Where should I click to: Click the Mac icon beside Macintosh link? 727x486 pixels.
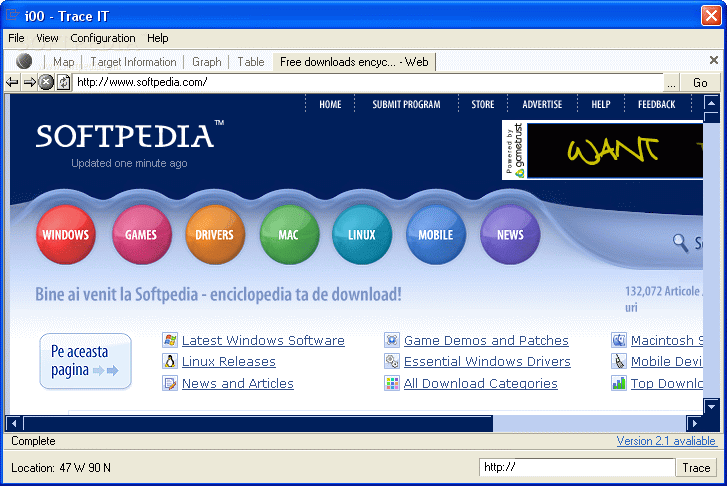coord(619,340)
